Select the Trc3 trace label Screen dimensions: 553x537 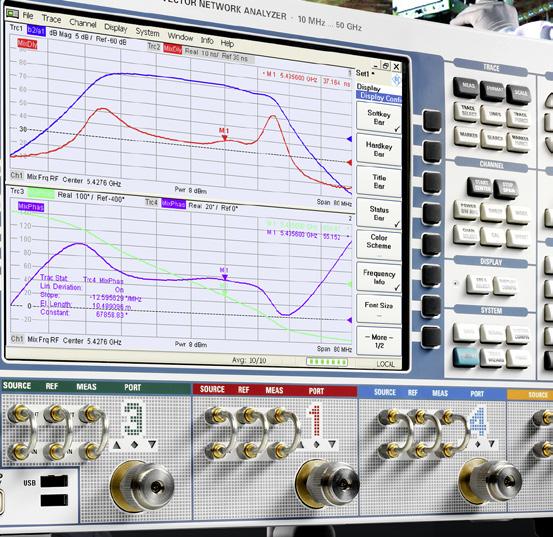[17, 191]
